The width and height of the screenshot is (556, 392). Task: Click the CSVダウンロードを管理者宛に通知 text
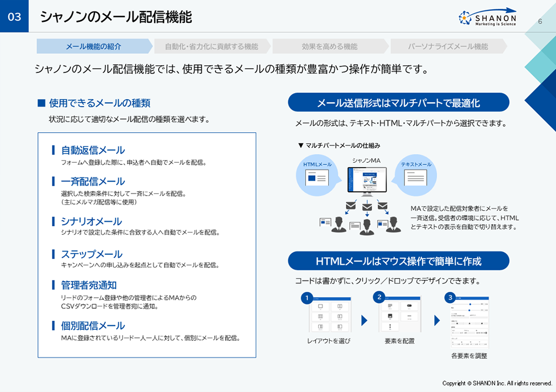[110, 307]
